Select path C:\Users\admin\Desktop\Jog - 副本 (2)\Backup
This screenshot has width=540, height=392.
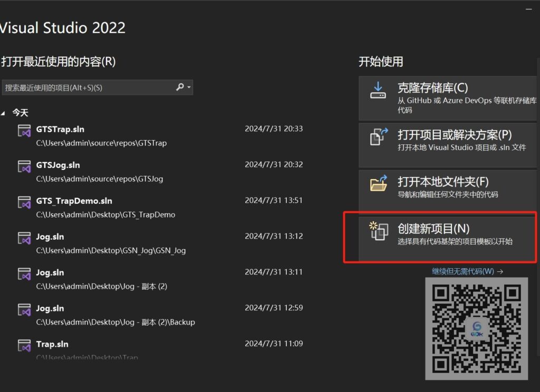(115, 322)
